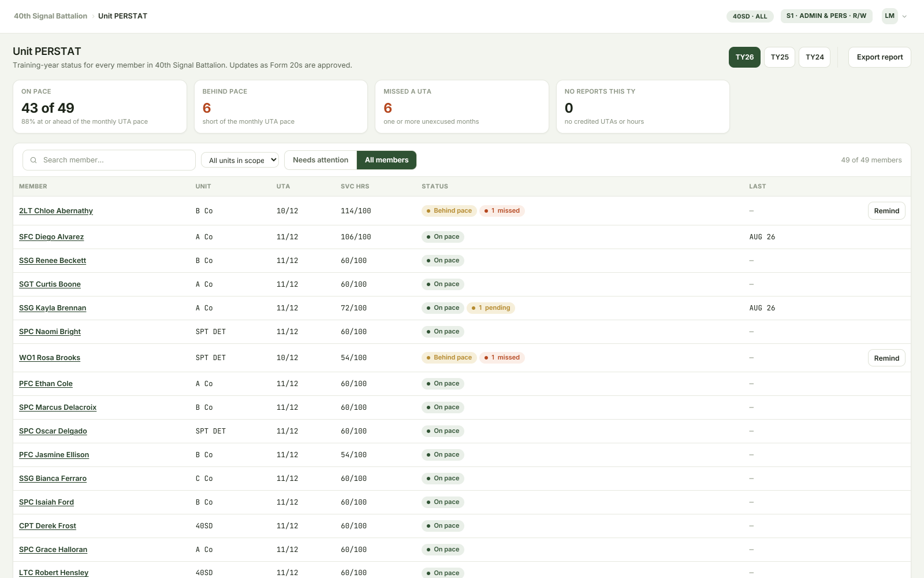Click the No Reports This TY card
The image size is (924, 578).
point(643,107)
